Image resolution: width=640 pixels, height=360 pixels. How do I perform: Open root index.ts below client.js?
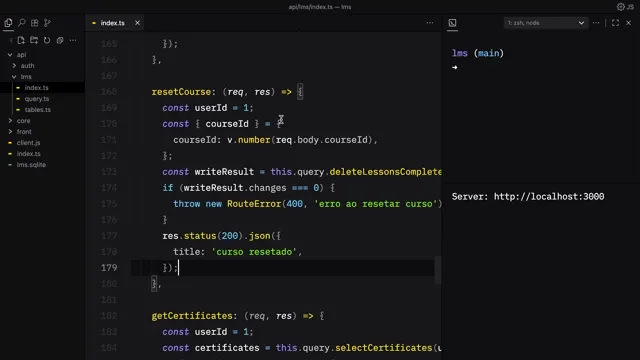coord(28,153)
